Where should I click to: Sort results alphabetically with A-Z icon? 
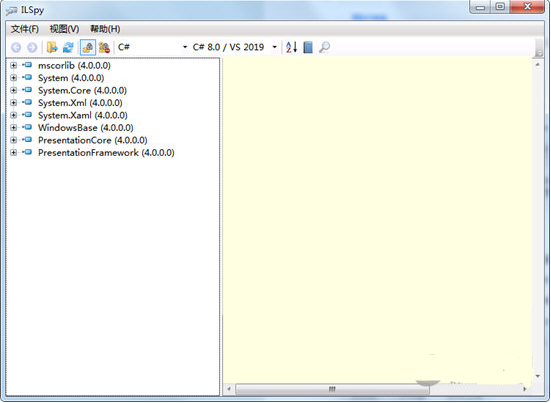tap(291, 47)
